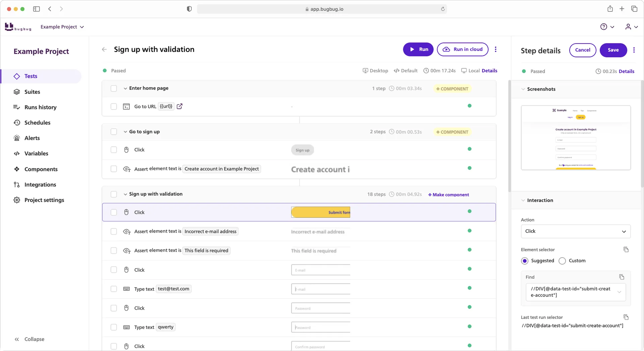
Task: Open the help menu
Action: click(x=607, y=27)
